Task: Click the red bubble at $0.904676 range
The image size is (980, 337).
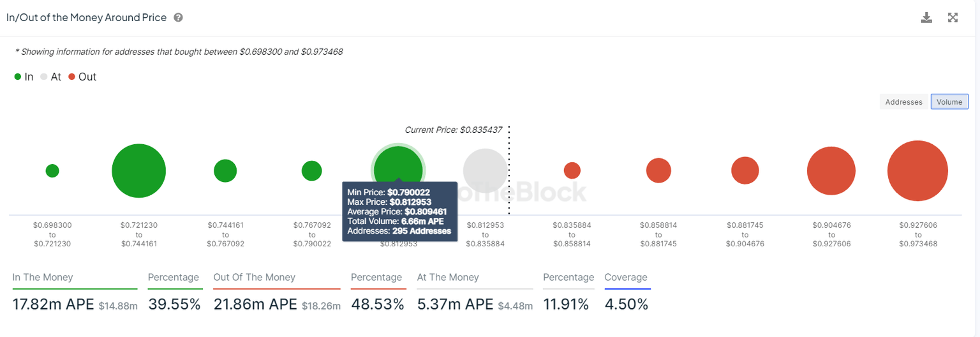Action: 831,171
